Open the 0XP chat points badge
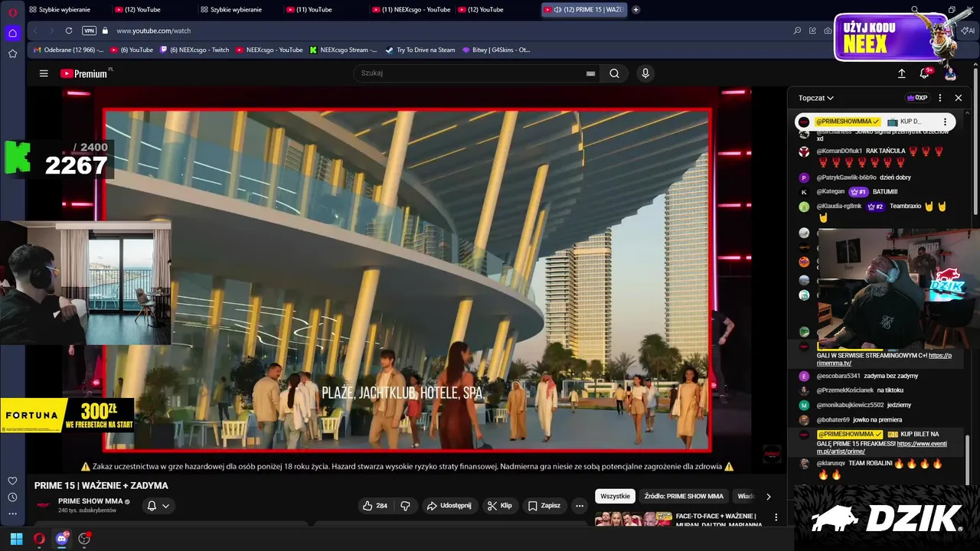The width and height of the screenshot is (980, 551). [917, 98]
